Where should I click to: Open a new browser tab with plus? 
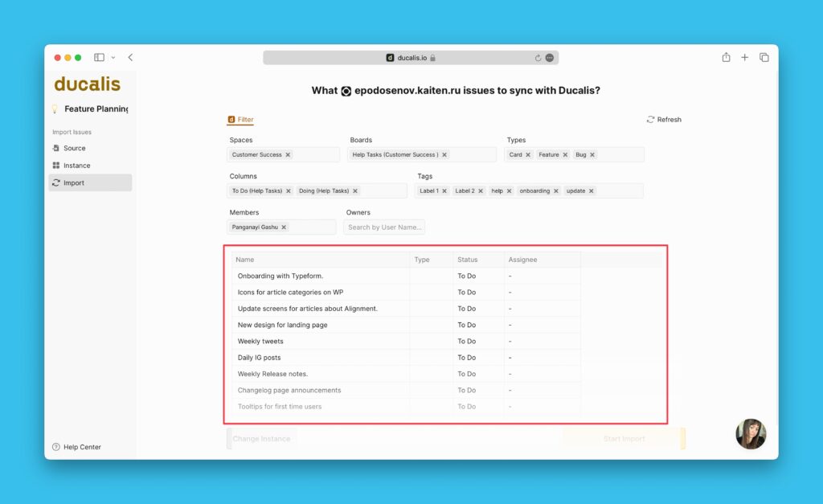[745, 58]
